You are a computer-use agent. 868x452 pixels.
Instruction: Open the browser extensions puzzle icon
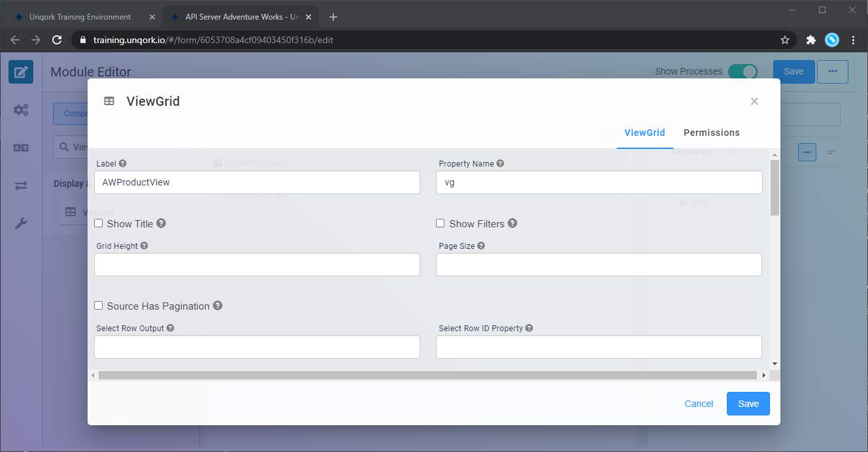(810, 40)
